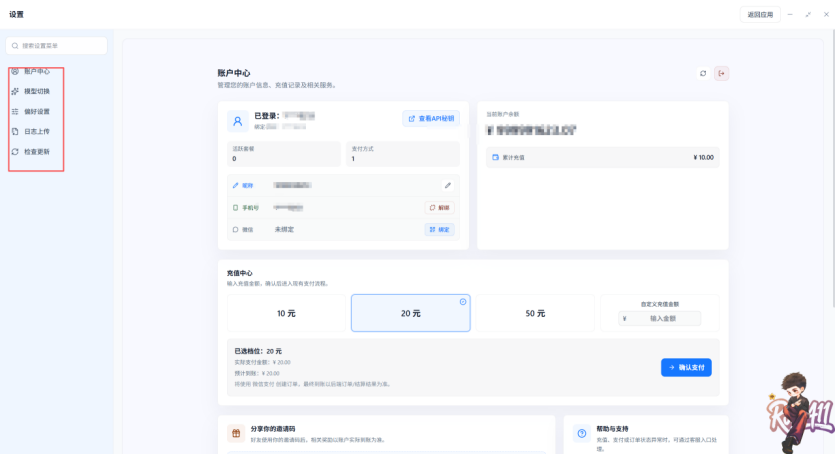Click the question mark icon beside 帮助与支持

pos(582,433)
